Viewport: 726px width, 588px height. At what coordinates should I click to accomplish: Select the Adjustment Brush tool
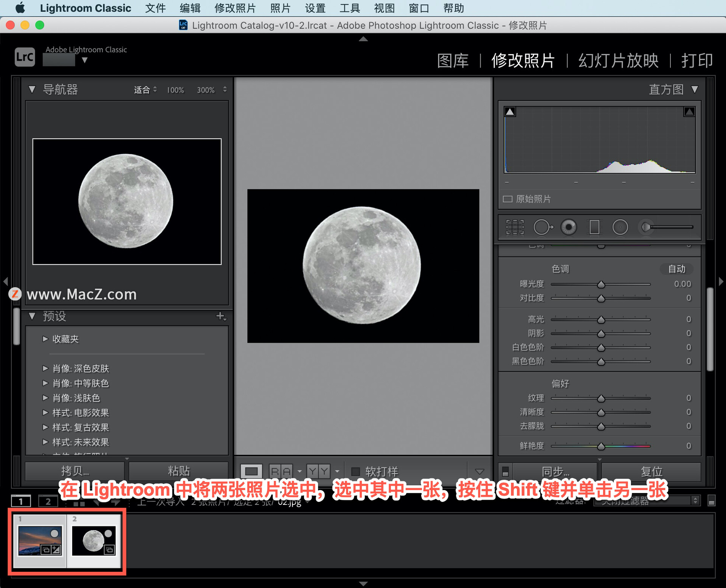[665, 227]
